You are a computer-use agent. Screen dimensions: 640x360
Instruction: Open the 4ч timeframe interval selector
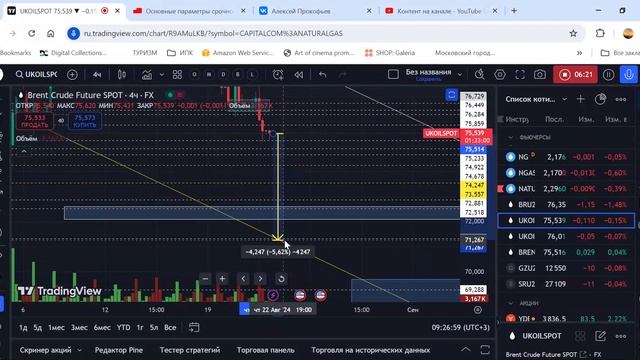[97, 75]
